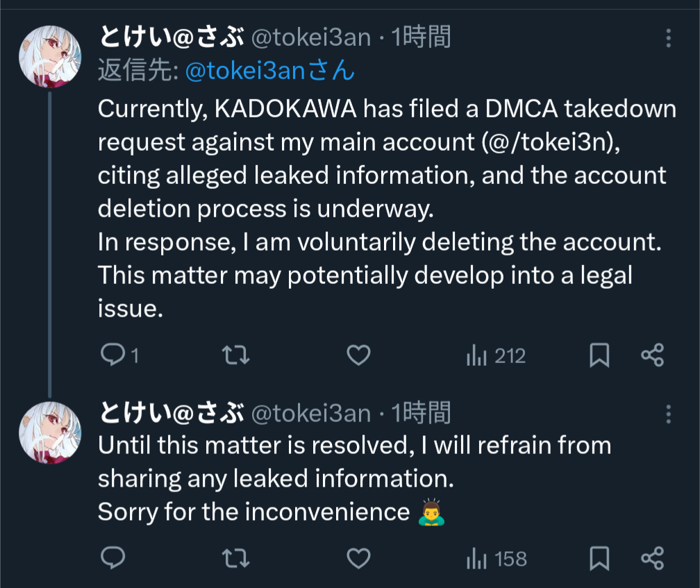Viewport: 700px width, 588px height.
Task: Bookmark the DMCA takedown tweet
Action: pos(599,356)
